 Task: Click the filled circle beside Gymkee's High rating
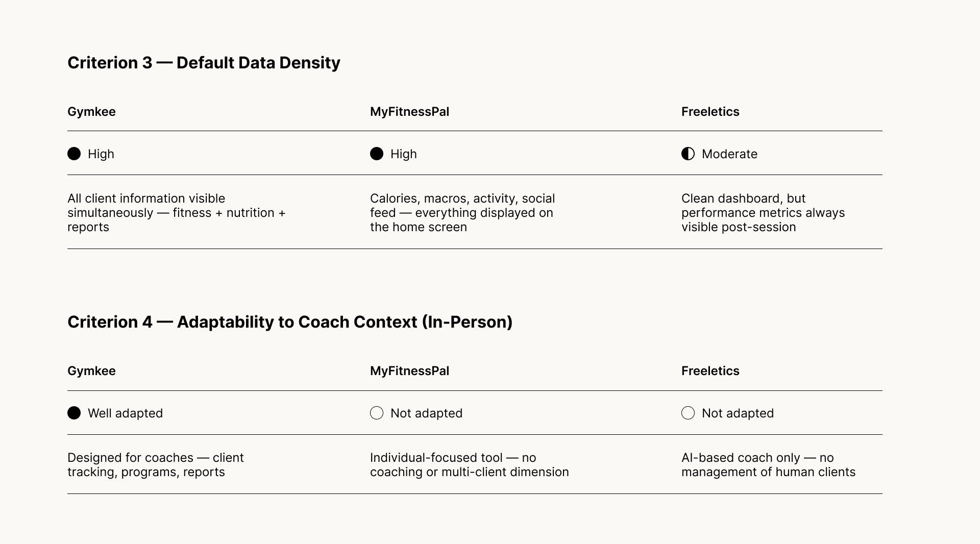coord(74,154)
